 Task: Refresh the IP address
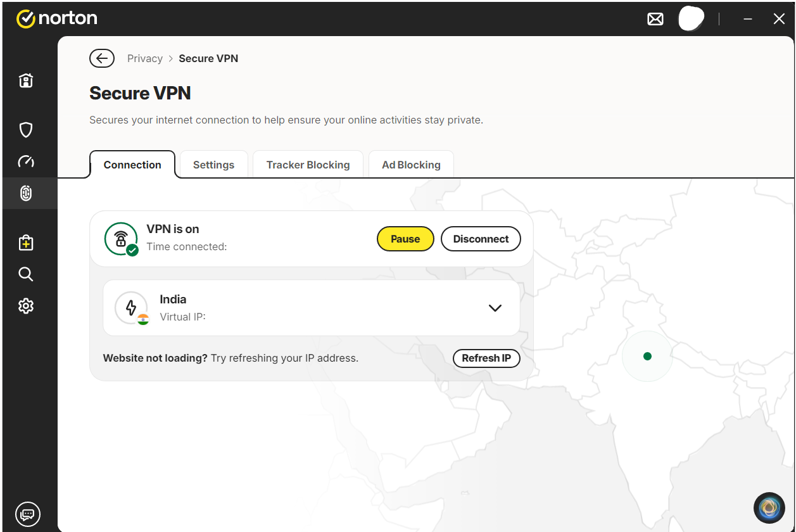point(486,358)
